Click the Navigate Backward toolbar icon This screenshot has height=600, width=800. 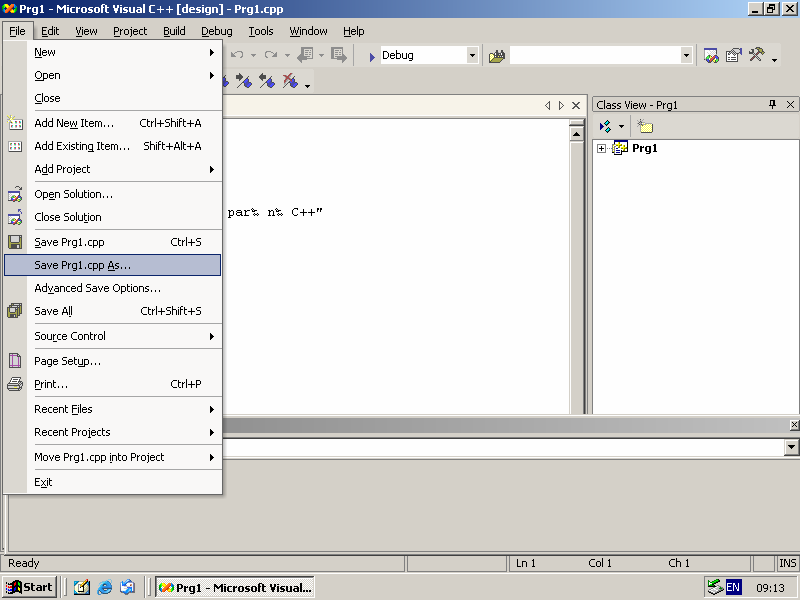coord(306,55)
